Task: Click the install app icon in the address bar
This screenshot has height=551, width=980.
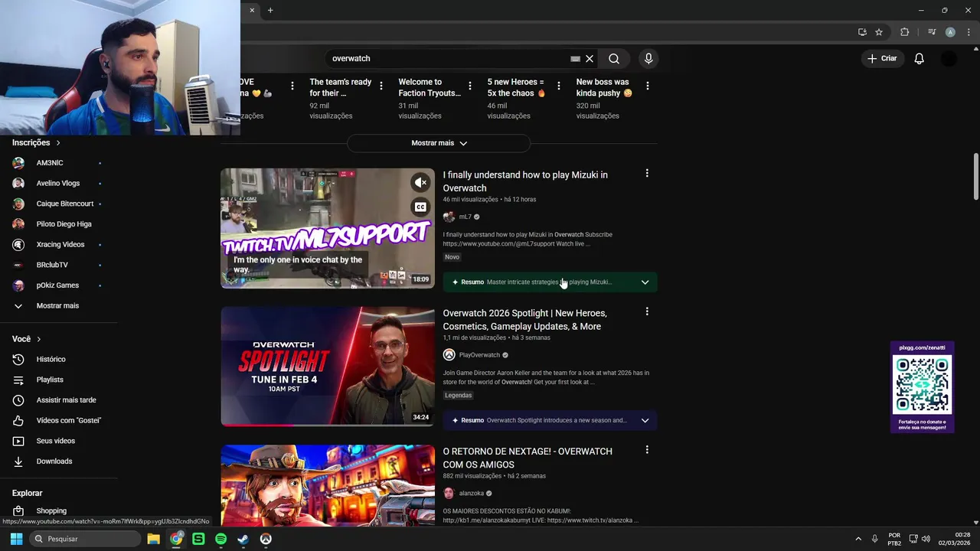Action: (x=862, y=32)
